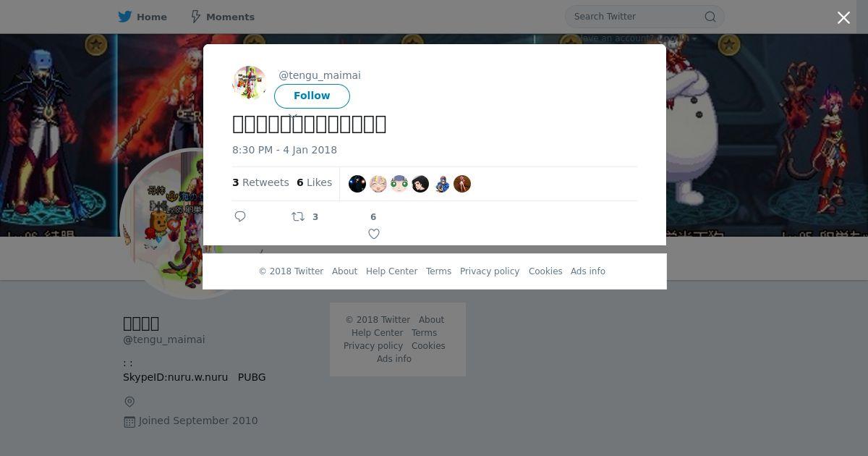Click the last liker's brown avatar
868x456 pixels.
pos(462,184)
